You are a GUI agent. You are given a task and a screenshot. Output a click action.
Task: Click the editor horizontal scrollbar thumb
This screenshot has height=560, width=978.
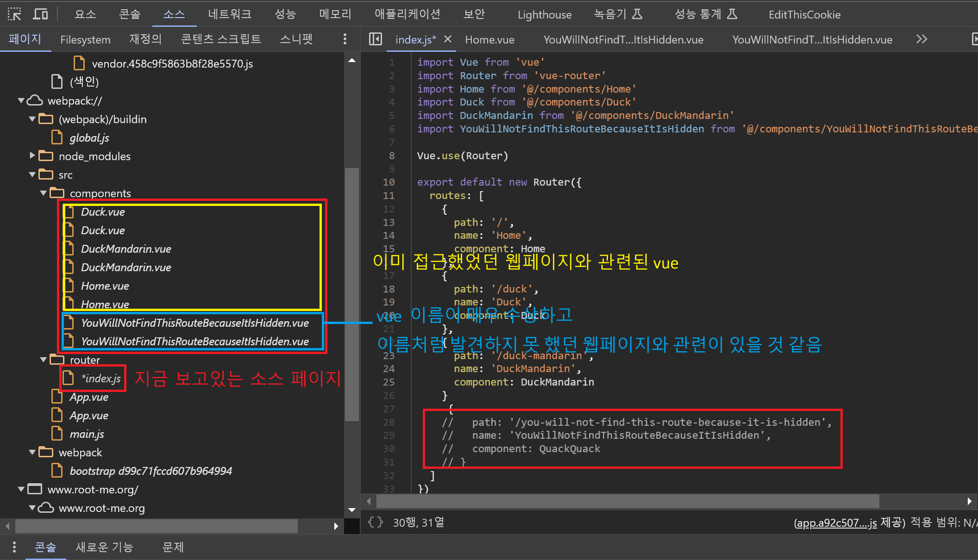(627, 501)
